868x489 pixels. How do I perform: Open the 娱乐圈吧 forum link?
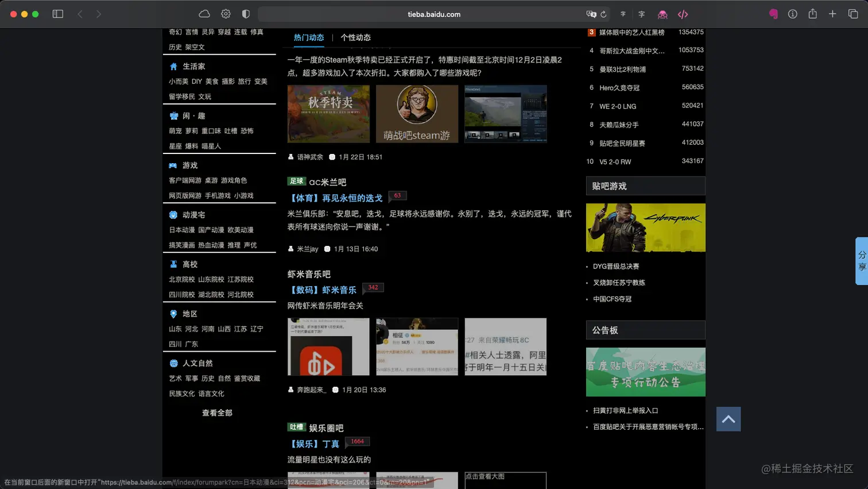[326, 428]
